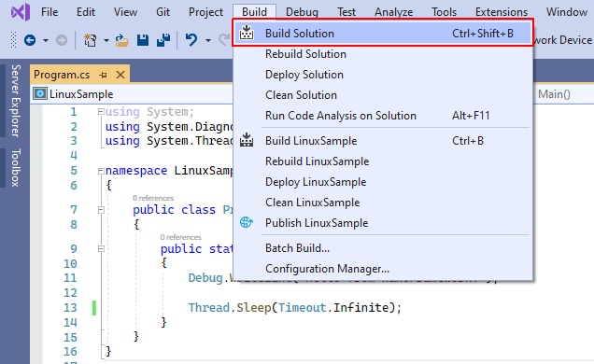
Task: Open the Debug menu
Action: click(x=302, y=12)
